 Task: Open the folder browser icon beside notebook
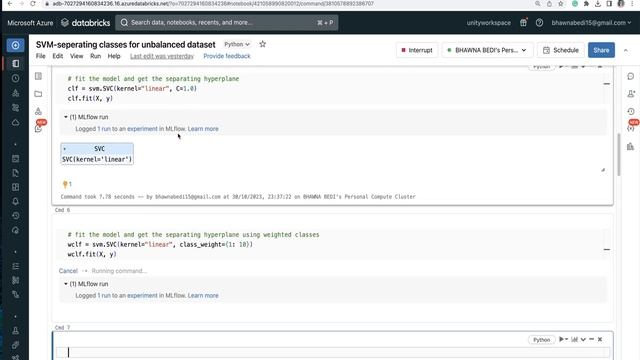[x=38, y=94]
